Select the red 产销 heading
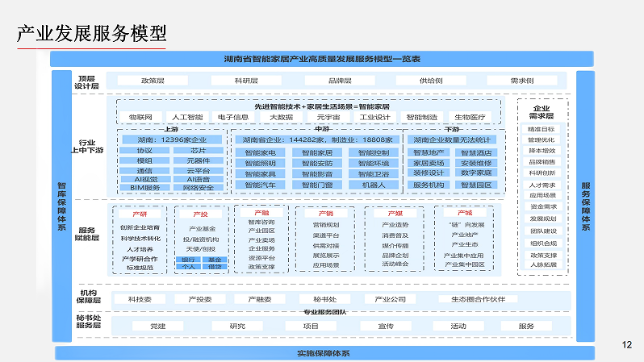 [x=326, y=214]
